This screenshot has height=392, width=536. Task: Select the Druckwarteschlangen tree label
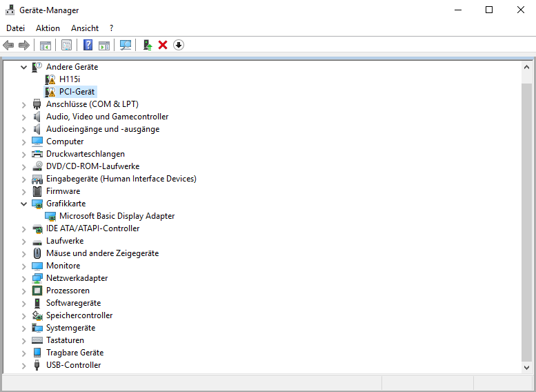click(x=86, y=154)
